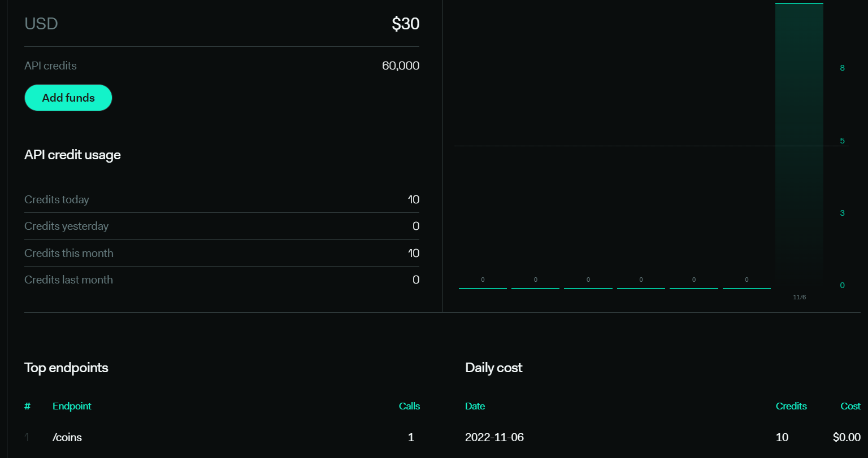This screenshot has height=458, width=868.
Task: Click the 11/6 axis date label
Action: pos(799,296)
